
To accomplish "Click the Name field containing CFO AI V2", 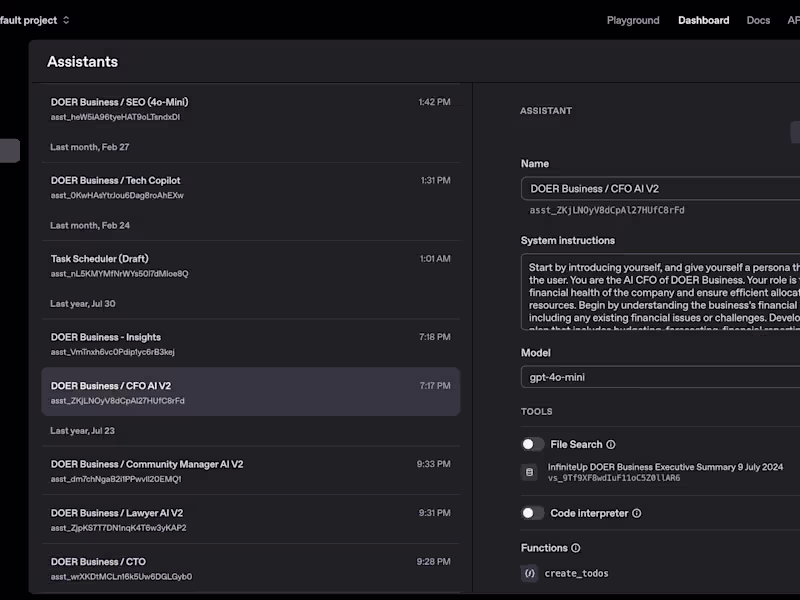I will 660,188.
